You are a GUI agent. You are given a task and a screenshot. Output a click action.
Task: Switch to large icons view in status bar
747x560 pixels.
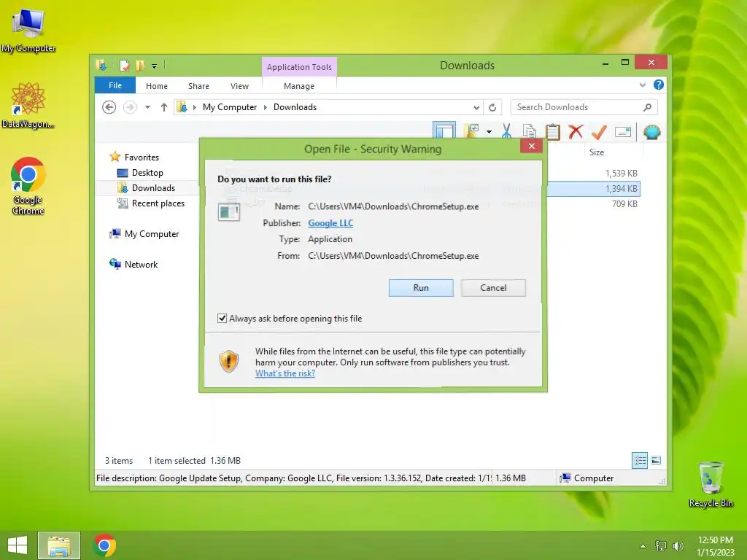tap(656, 461)
